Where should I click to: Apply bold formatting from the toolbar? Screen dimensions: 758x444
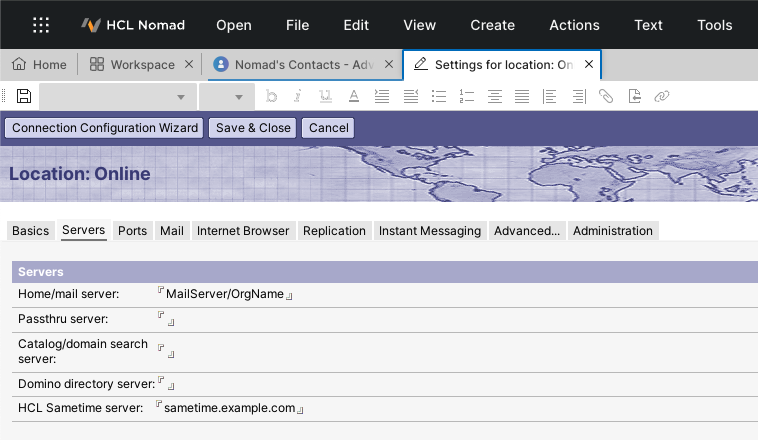coord(270,96)
